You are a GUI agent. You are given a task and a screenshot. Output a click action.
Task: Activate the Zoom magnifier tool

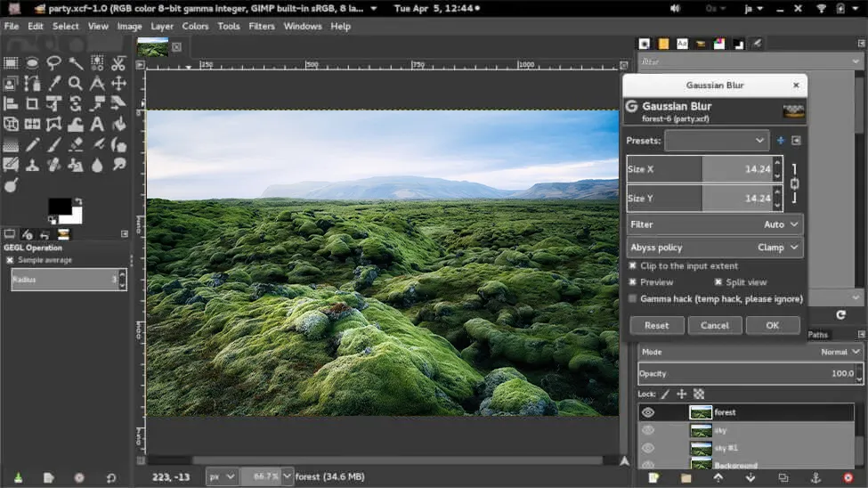tap(76, 83)
